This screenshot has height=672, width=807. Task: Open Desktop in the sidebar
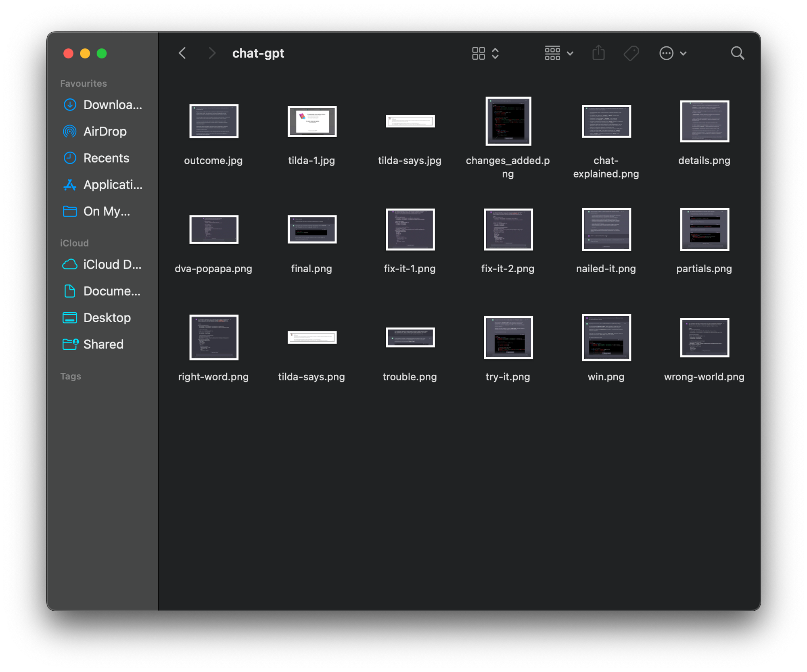click(107, 318)
